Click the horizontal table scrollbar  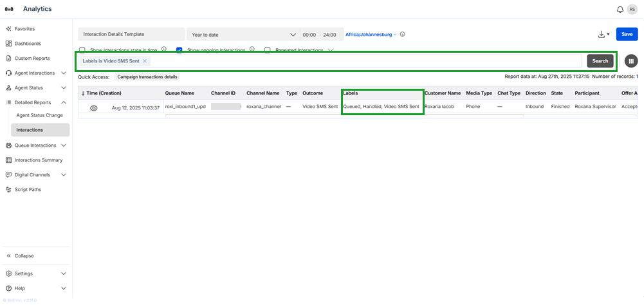[x=344, y=116]
